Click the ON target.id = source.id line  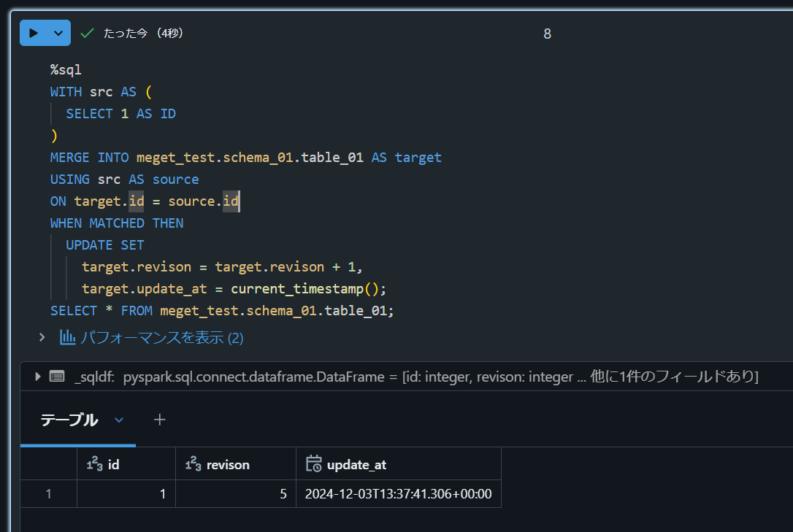click(x=145, y=201)
